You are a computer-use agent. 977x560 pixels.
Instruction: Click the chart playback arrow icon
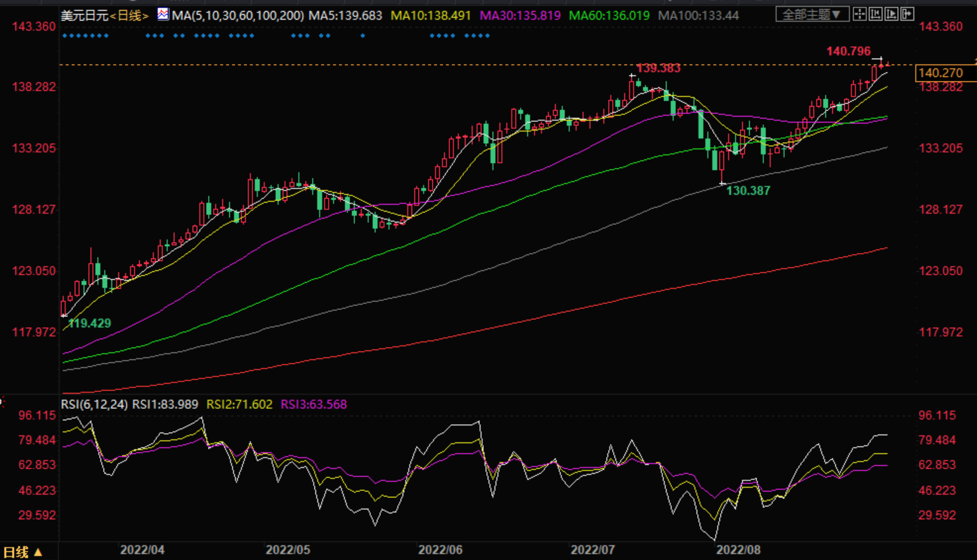[x=891, y=14]
